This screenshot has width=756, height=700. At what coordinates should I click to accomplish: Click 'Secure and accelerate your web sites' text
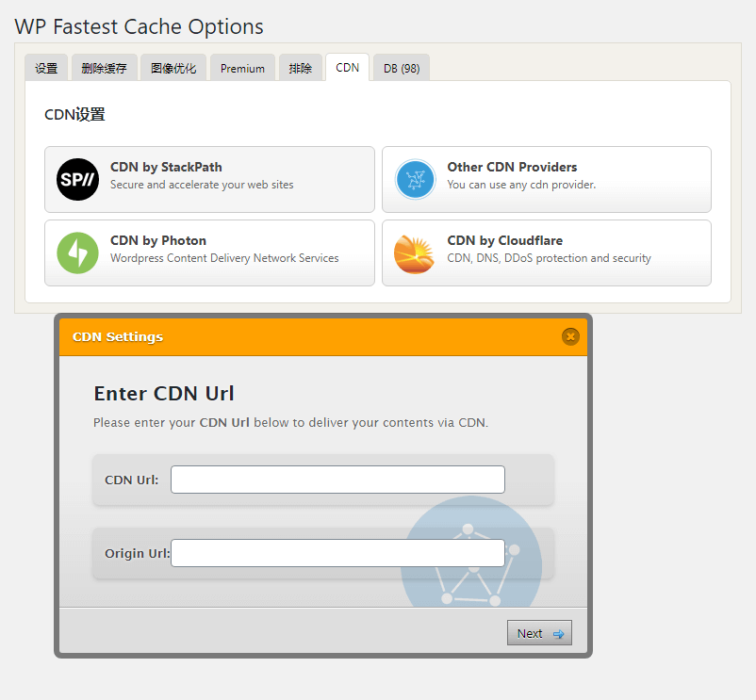coord(202,185)
